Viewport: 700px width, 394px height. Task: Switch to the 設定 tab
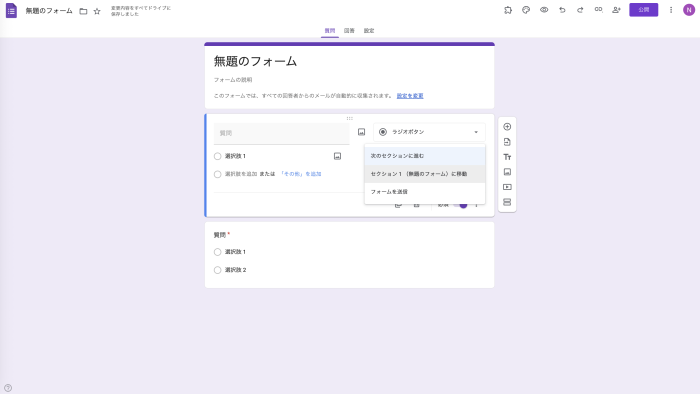369,31
